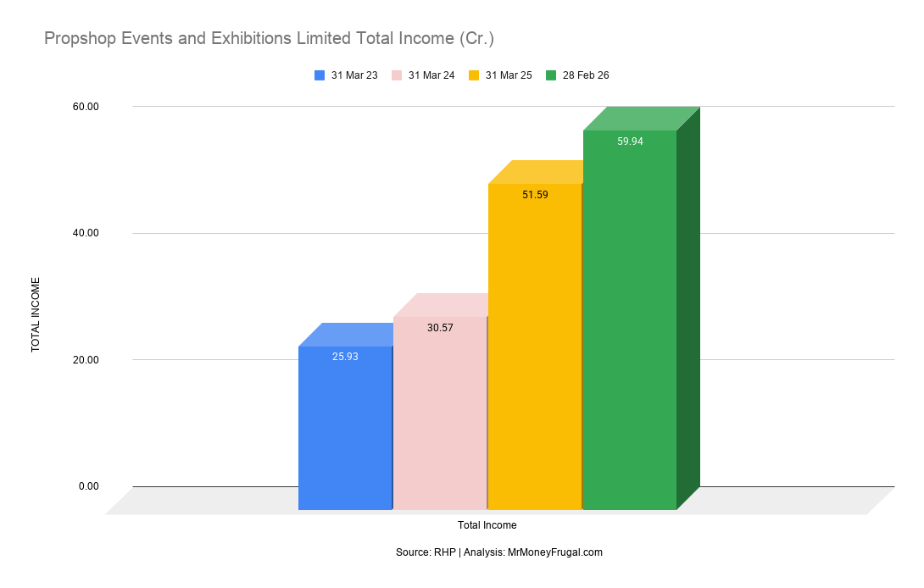The width and height of the screenshot is (924, 588).
Task: Select the '28 Feb 26' legend label
Action: pos(586,75)
